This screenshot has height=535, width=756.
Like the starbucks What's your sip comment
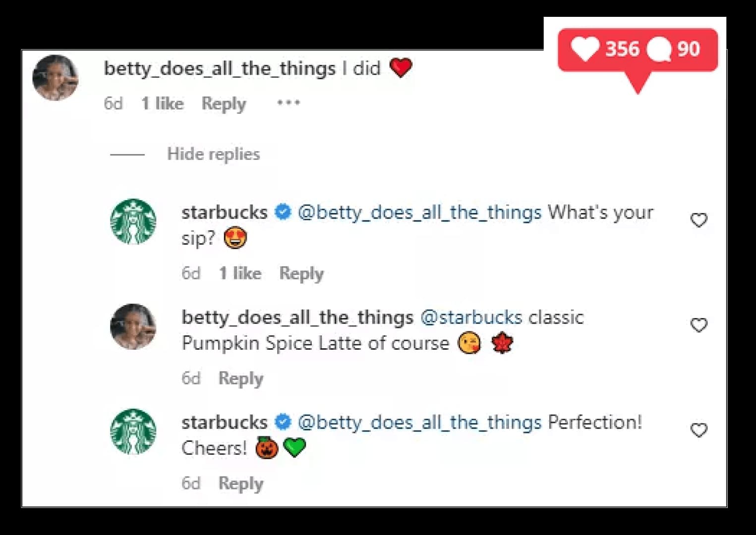699,220
